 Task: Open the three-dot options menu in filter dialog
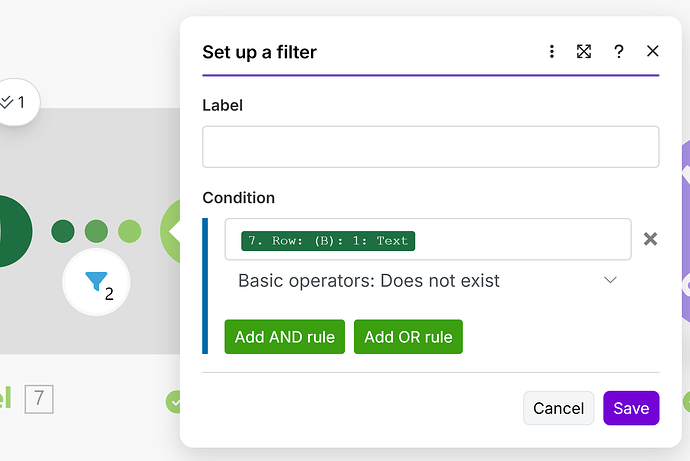[x=551, y=52]
